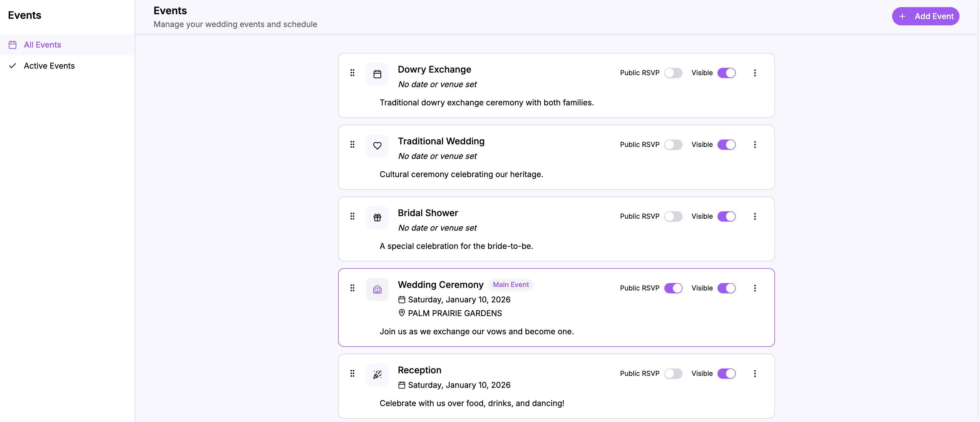The height and width of the screenshot is (422, 980).
Task: Click the calendar icon beside Dowry Exchange
Action: [377, 73]
